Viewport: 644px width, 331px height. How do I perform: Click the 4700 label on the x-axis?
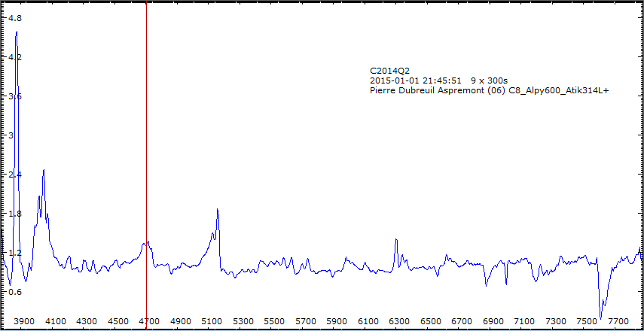pyautogui.click(x=150, y=321)
